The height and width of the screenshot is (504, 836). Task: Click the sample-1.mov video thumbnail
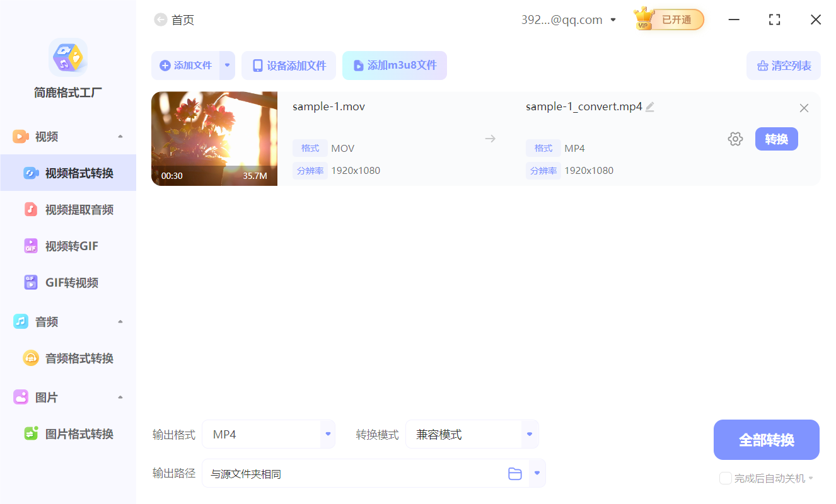pos(214,139)
